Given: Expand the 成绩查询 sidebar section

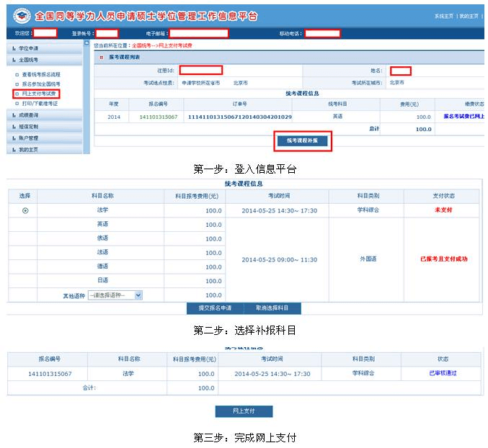Looking at the screenshot, I should click(x=29, y=115).
